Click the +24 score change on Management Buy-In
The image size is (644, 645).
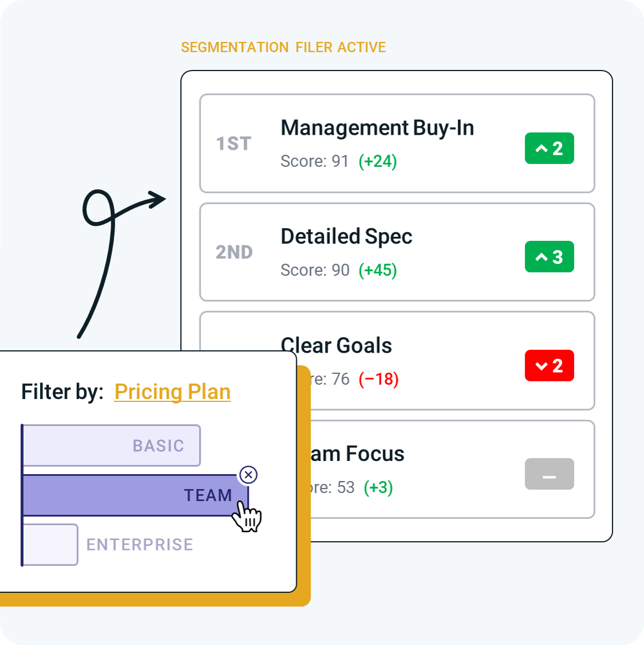[378, 161]
